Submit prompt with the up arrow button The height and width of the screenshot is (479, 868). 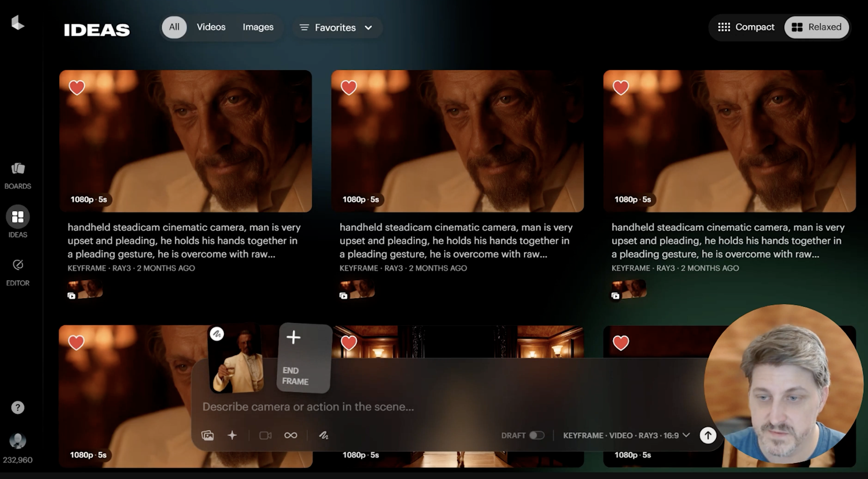point(708,435)
